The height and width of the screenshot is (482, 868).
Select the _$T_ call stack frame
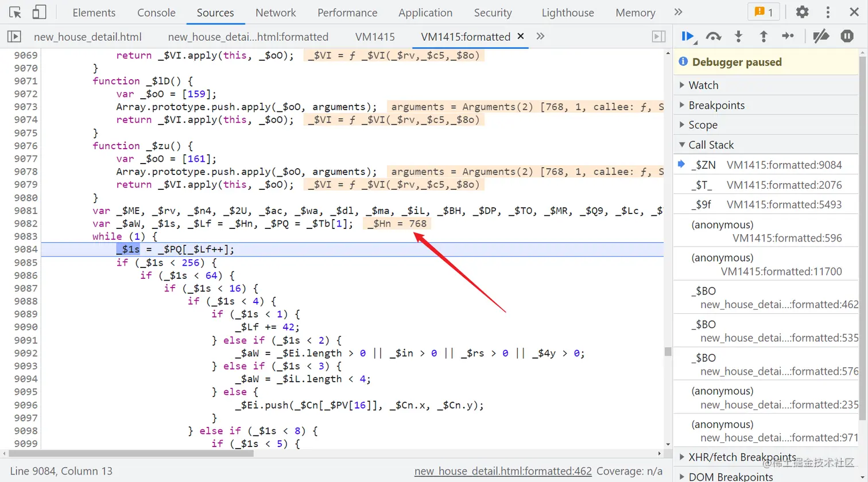[766, 185]
